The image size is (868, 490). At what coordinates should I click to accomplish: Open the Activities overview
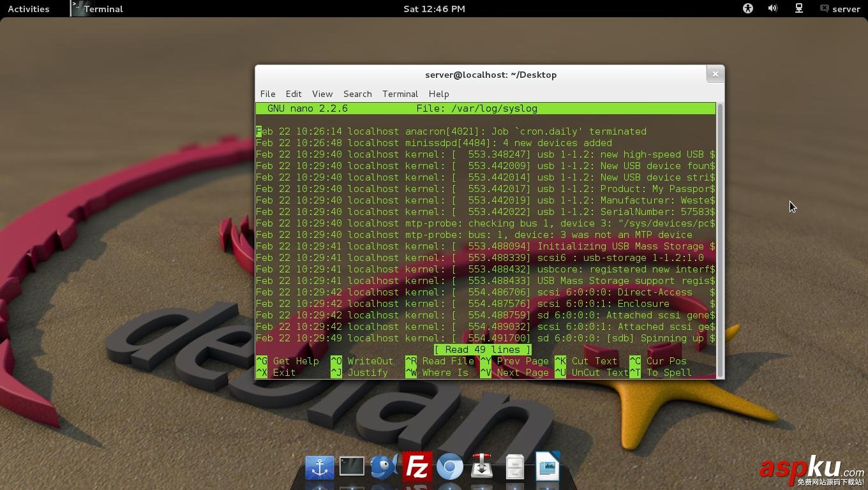(x=28, y=8)
